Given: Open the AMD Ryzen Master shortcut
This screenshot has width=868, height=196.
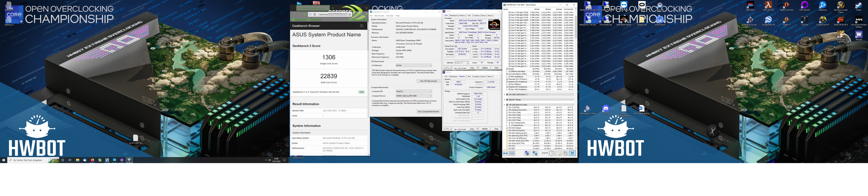Looking at the screenshot, I should [624, 21].
